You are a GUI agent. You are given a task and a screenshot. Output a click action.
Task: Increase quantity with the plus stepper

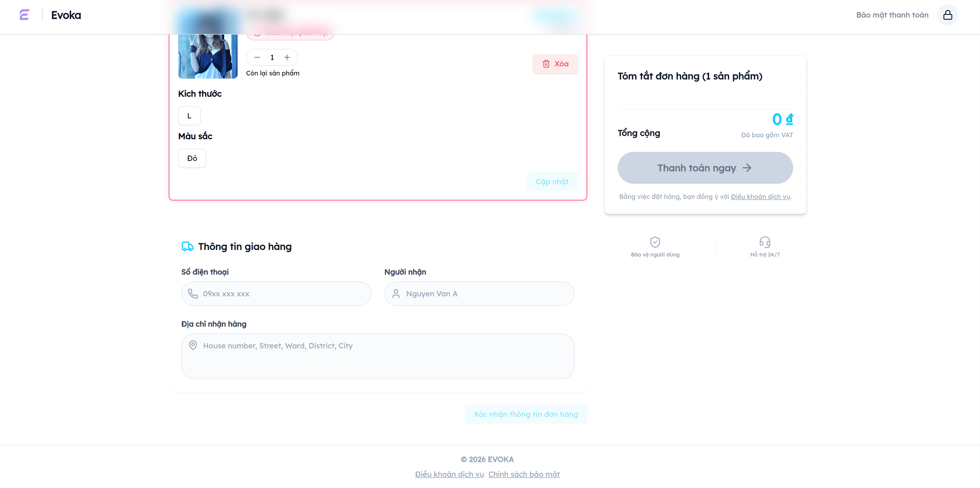[x=287, y=57]
